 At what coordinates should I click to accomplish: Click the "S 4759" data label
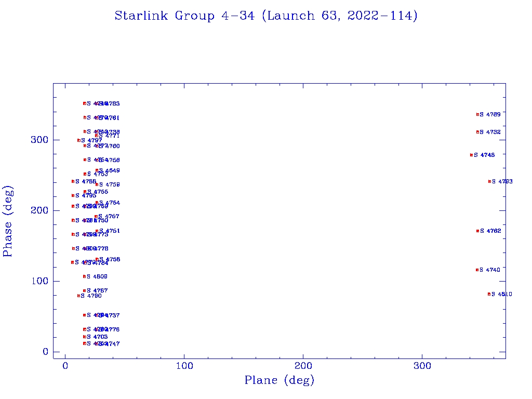click(x=109, y=185)
